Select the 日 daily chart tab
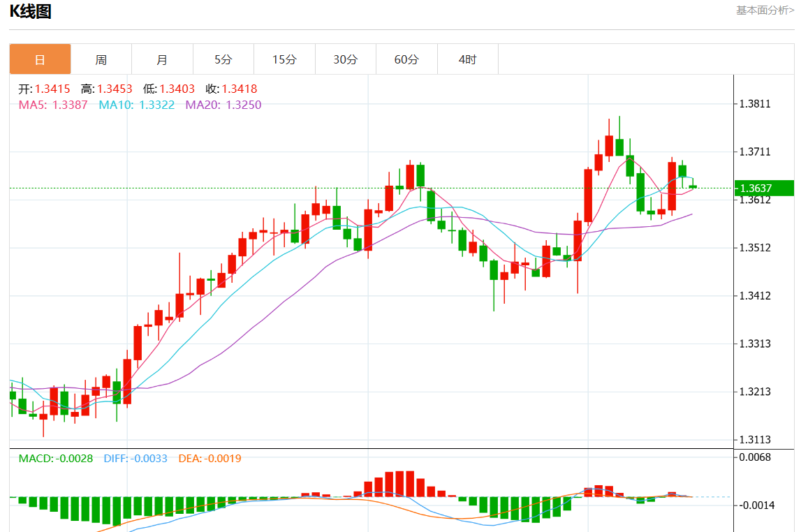 click(41, 59)
